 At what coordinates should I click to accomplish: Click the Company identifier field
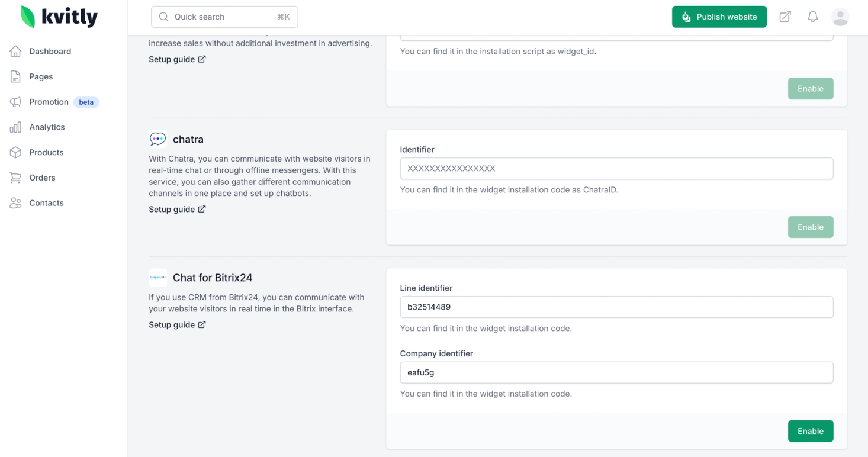616,373
